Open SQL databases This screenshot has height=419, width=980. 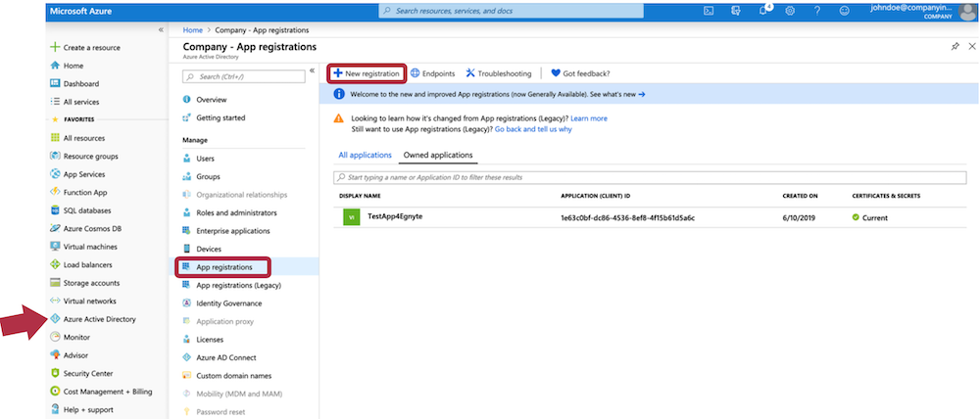click(78, 210)
